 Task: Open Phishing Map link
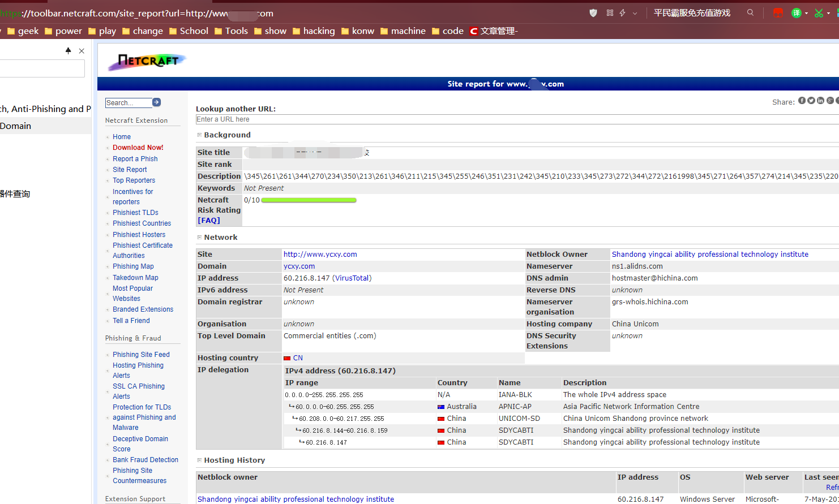[x=133, y=266]
